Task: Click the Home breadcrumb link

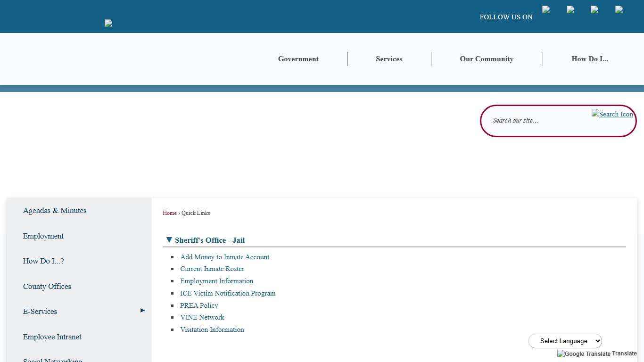Action: coord(169,213)
